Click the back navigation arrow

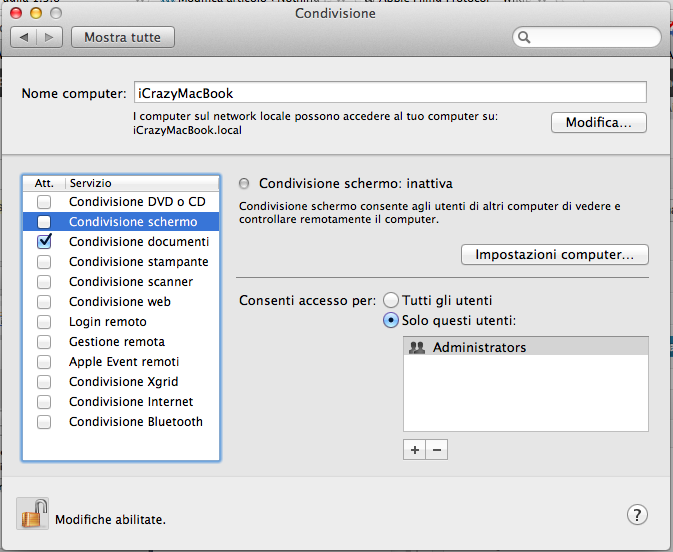[24, 37]
